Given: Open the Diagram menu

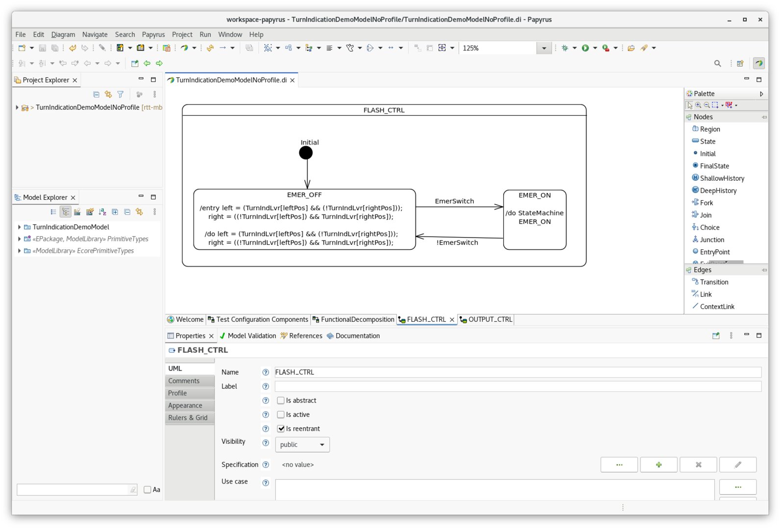Looking at the screenshot, I should click(x=63, y=35).
